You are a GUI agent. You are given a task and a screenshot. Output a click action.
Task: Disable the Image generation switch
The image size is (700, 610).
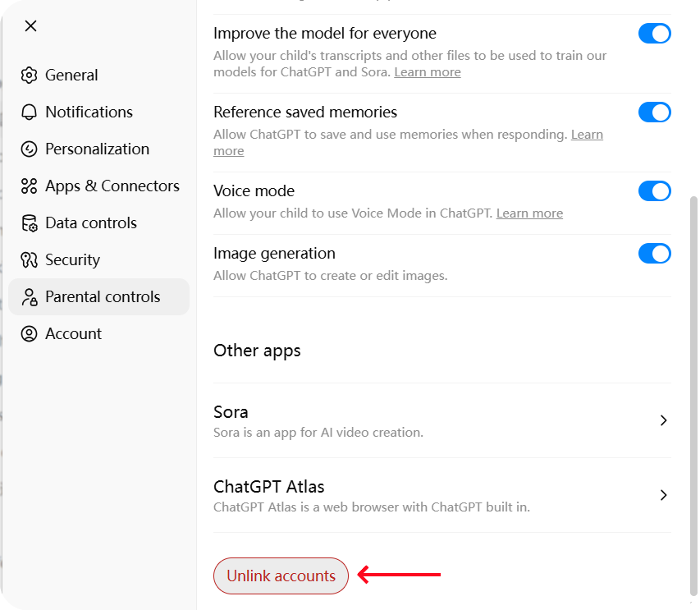tap(654, 254)
